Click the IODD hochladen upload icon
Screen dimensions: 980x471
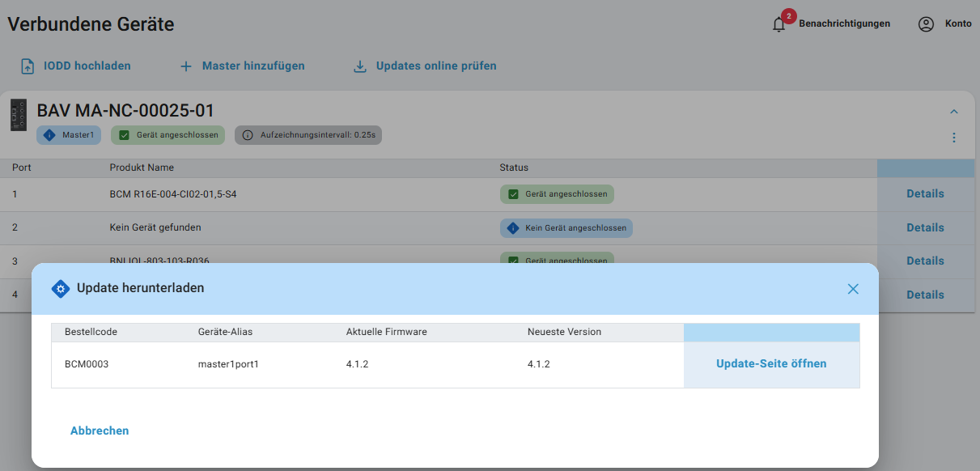point(28,66)
